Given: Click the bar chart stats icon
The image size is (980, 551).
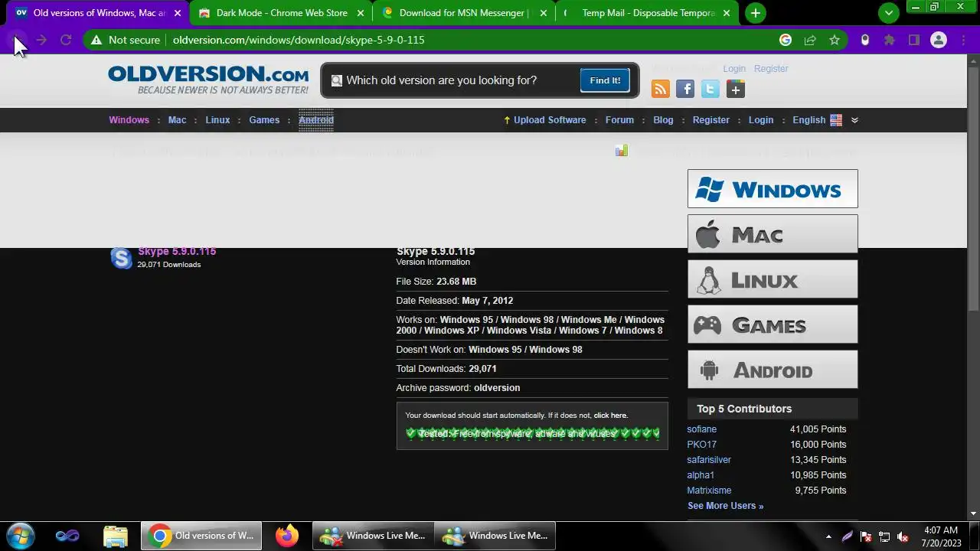Looking at the screenshot, I should click(622, 151).
